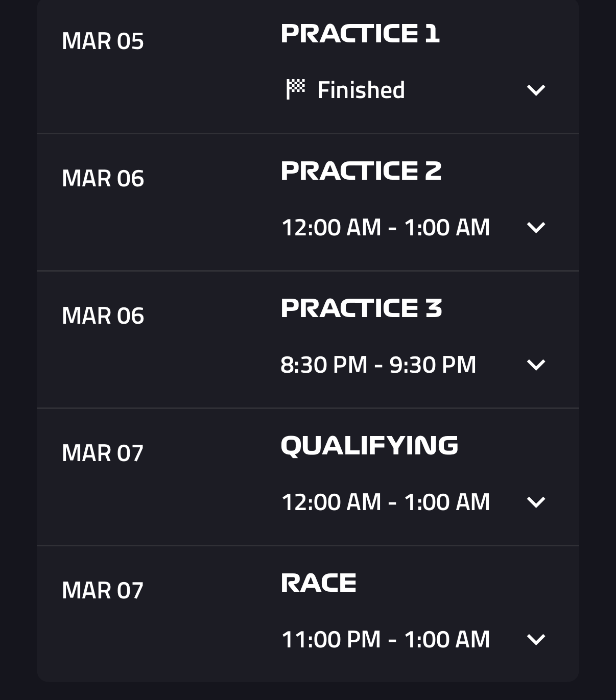
Task: Open the RACE session title
Action: pos(319,583)
